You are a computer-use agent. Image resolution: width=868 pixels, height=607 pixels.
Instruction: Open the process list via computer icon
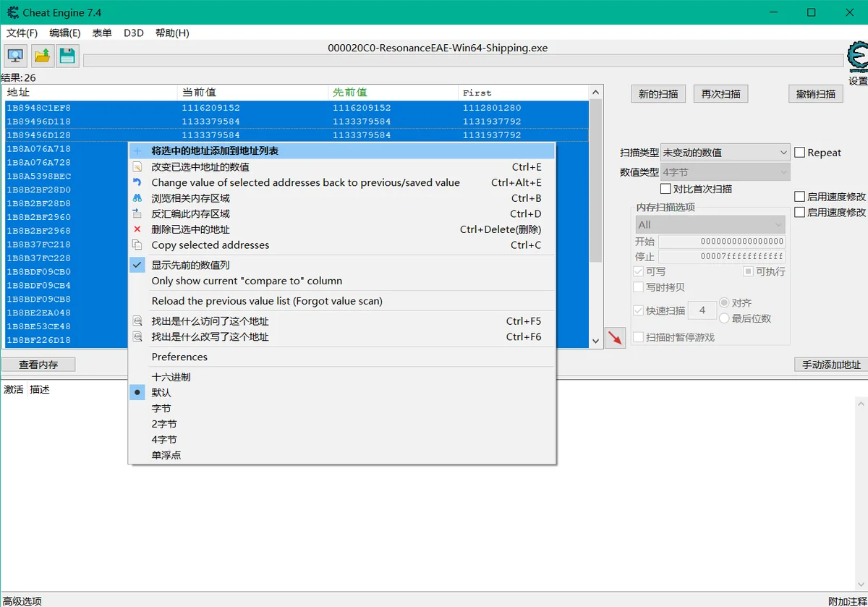tap(16, 56)
